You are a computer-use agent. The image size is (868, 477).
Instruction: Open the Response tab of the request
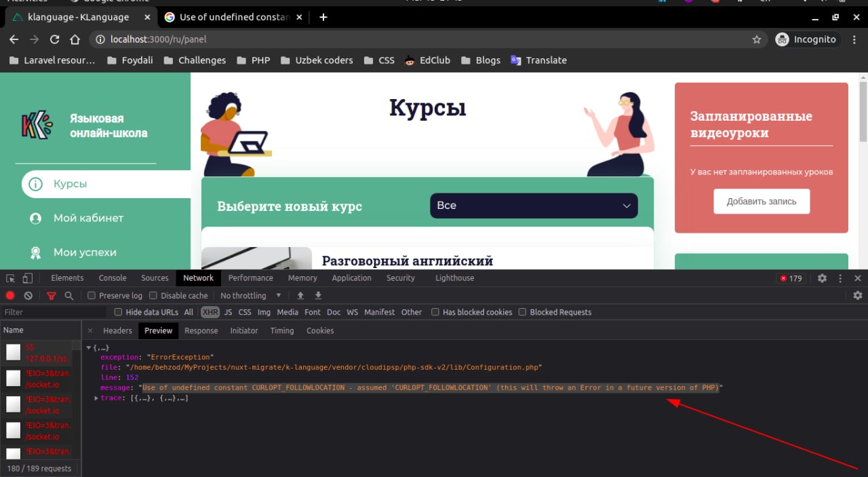(x=201, y=330)
